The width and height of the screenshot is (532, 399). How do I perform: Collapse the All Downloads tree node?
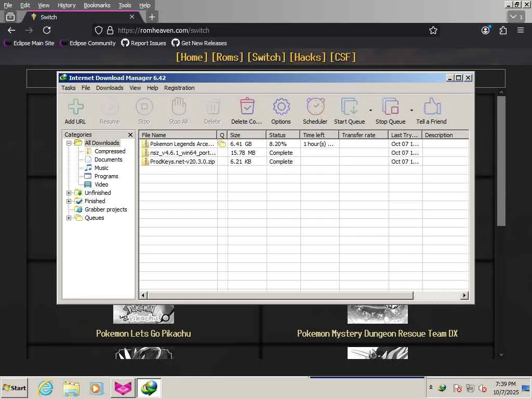[x=69, y=143]
